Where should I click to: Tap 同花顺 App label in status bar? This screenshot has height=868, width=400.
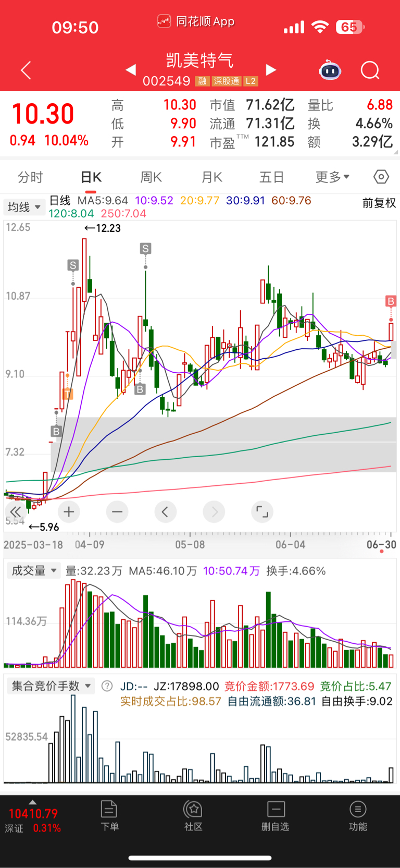pos(196,21)
